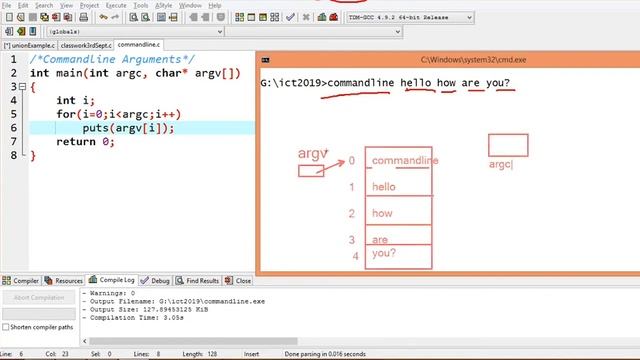This screenshot has height=360, width=640.
Task: Click the New file toolbar icon
Action: pos(9,17)
